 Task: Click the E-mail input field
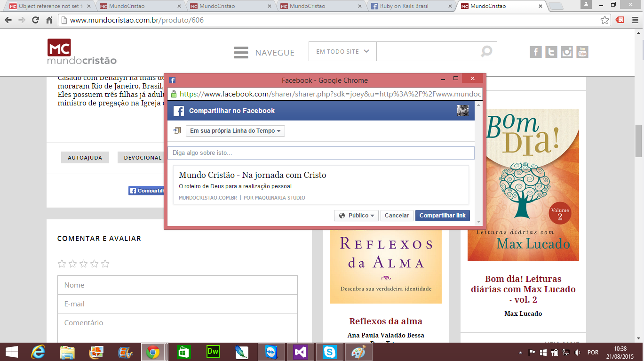point(177,304)
